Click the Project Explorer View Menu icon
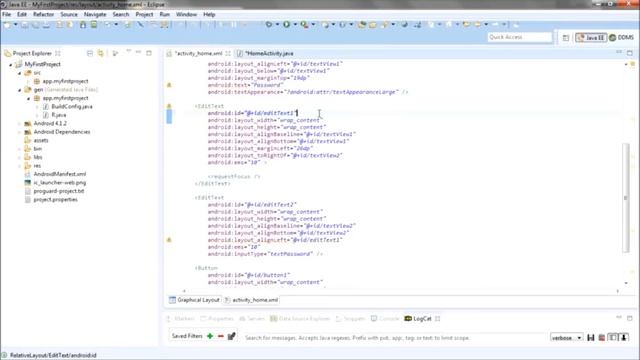The height and width of the screenshot is (360, 640). click(129, 52)
